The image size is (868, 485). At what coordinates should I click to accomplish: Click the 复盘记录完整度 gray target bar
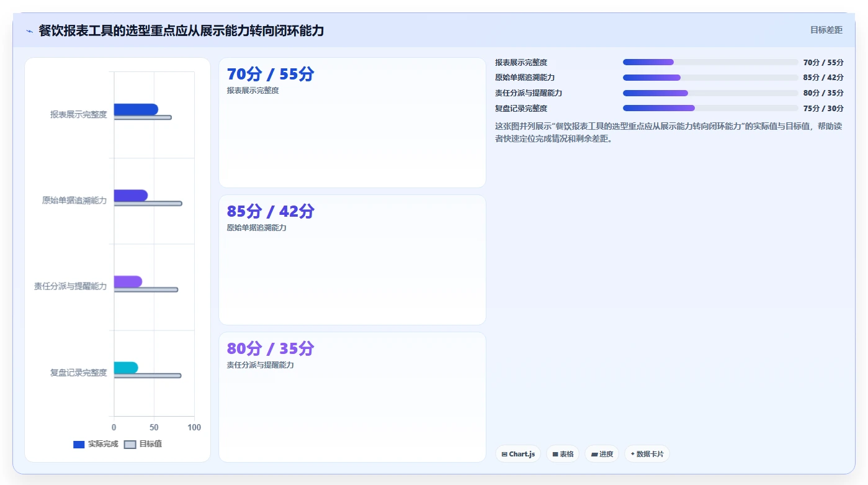tap(148, 376)
